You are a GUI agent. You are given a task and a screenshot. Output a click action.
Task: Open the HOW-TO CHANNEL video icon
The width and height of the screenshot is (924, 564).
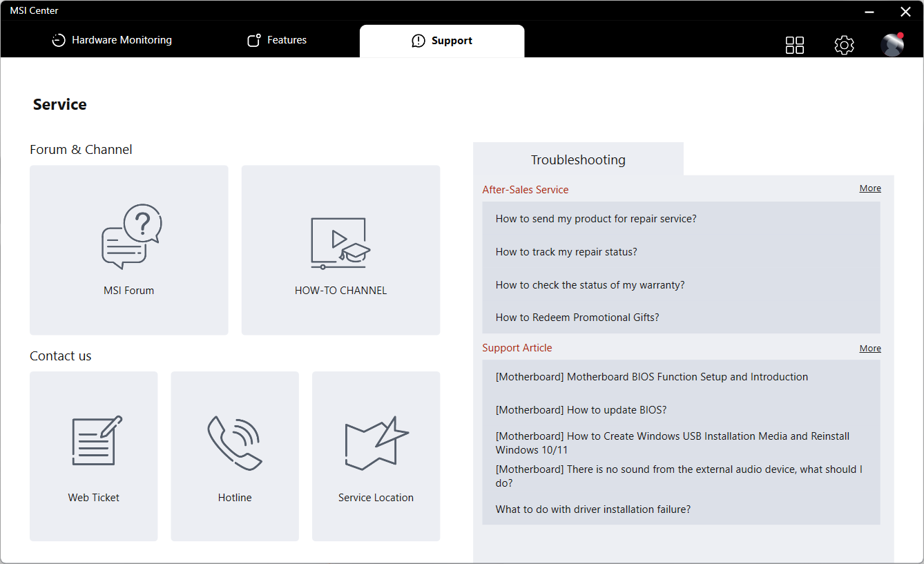(x=340, y=243)
